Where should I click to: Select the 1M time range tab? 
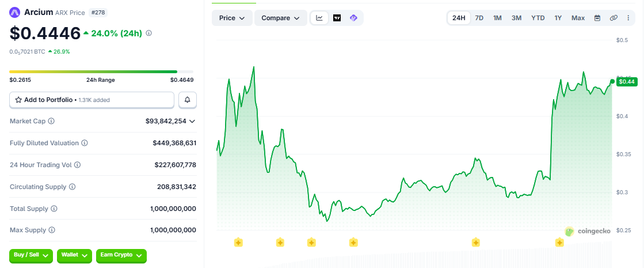click(x=497, y=18)
